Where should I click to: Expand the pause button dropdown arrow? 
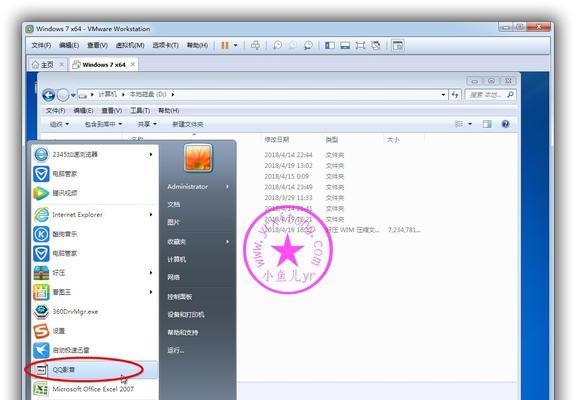(235, 45)
